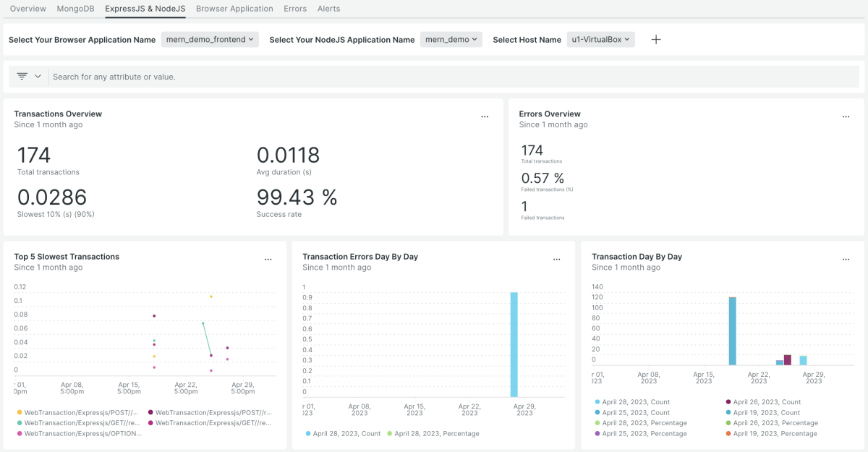
Task: Toggle April 28, 2023 Count errors legend
Action: (344, 434)
